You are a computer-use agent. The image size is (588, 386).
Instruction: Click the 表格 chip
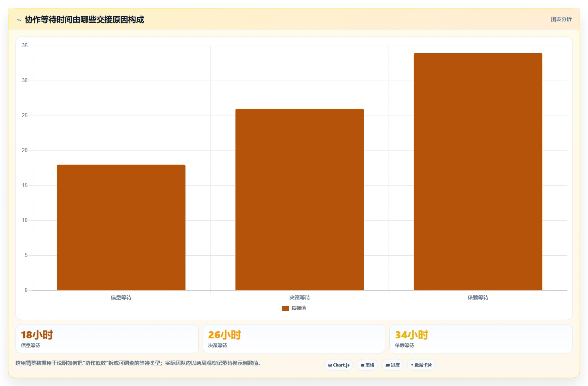coord(367,365)
